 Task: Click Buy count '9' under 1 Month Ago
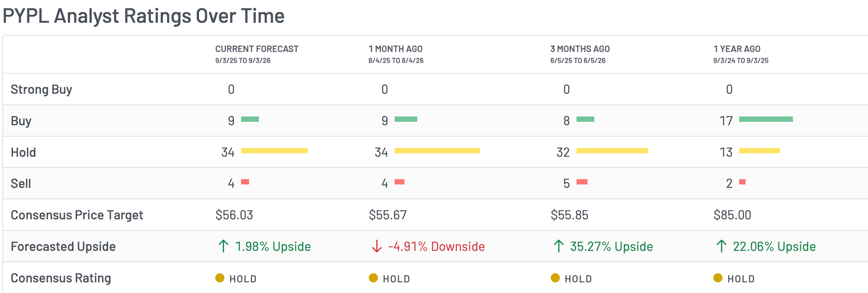[x=385, y=121]
